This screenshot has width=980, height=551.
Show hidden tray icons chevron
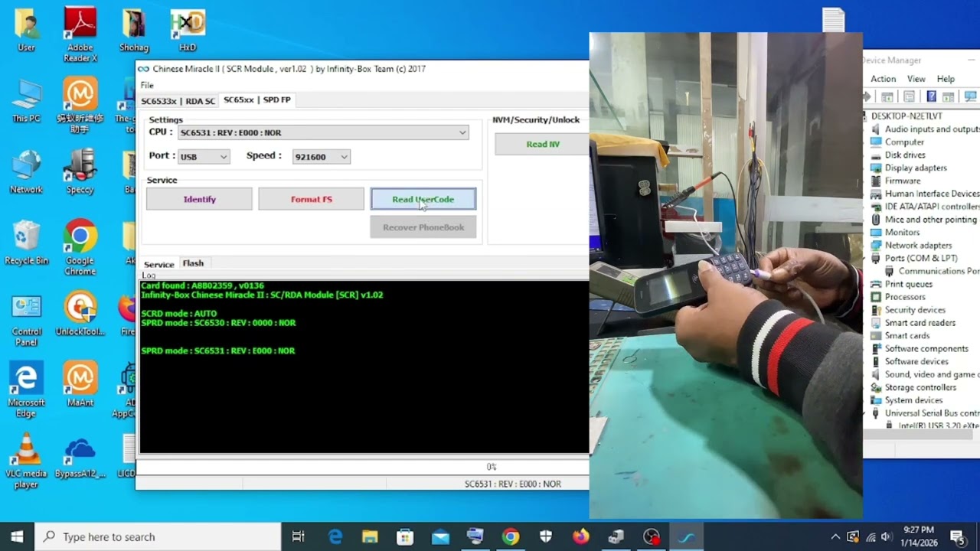pyautogui.click(x=835, y=536)
